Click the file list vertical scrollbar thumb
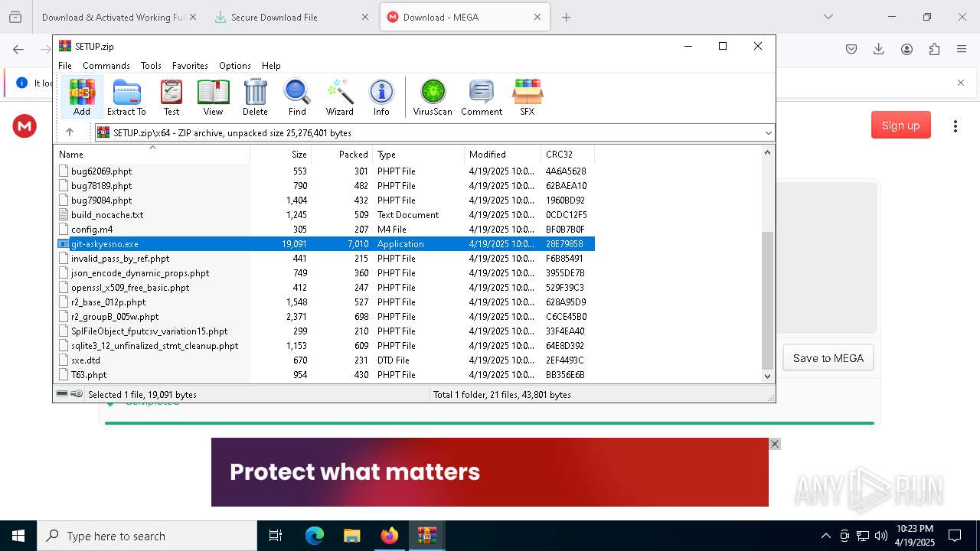Screen dimensions: 980x551 click(x=768, y=300)
